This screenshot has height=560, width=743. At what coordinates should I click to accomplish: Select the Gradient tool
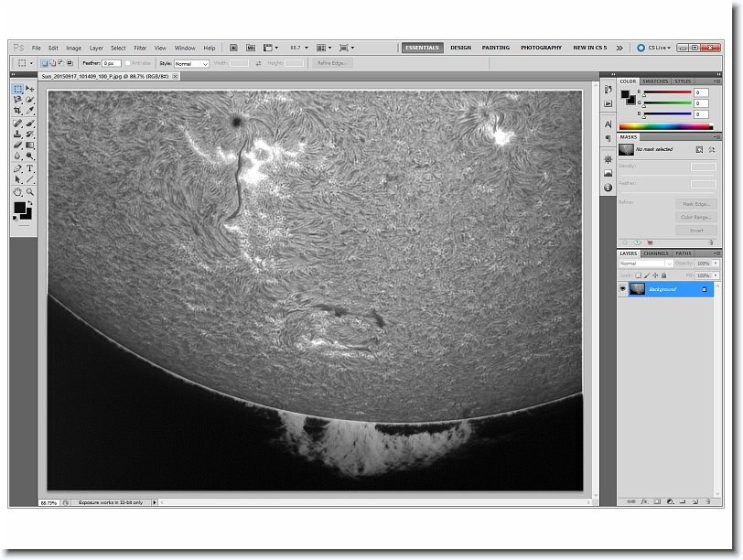pos(30,145)
